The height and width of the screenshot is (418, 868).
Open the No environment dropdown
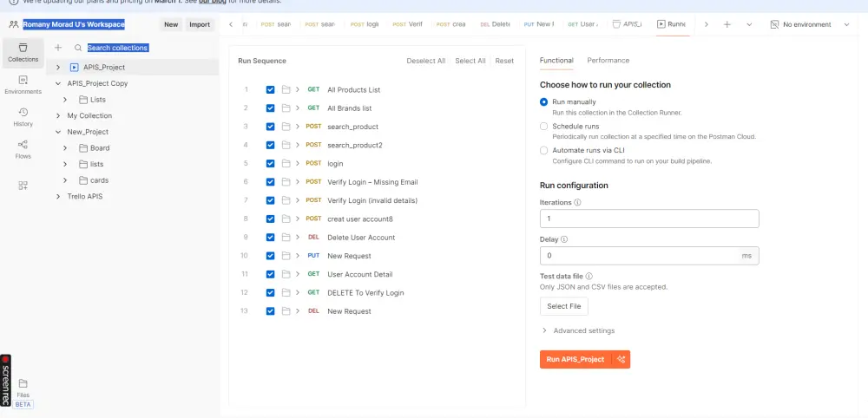tap(810, 24)
